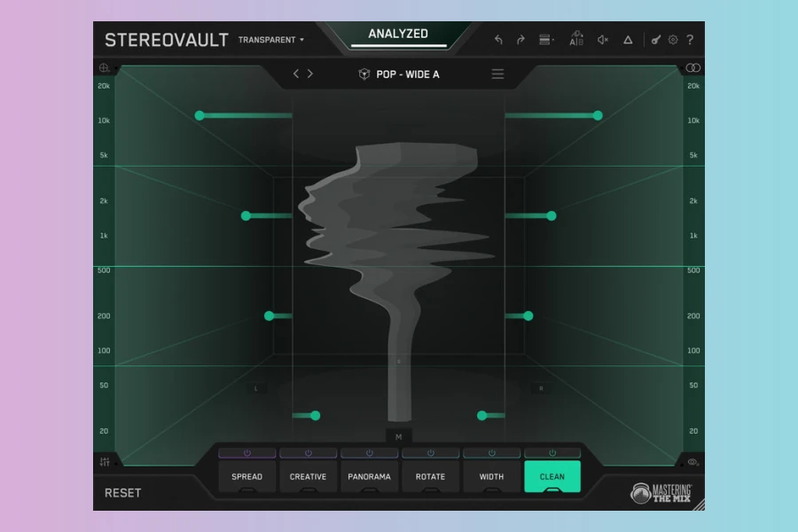Screen dimensions: 798x532
Task: Grab right mid-high band handle near 2k
Action: 552,215
